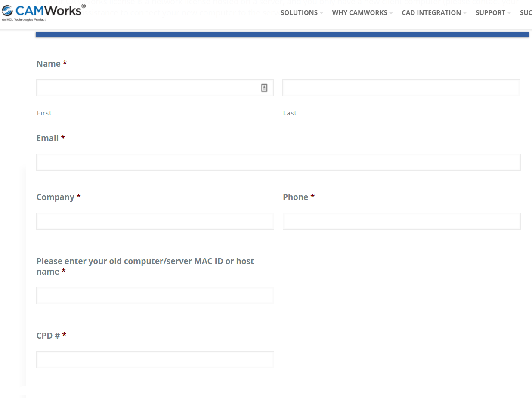
Task: Select the Phone input field
Action: click(x=402, y=221)
